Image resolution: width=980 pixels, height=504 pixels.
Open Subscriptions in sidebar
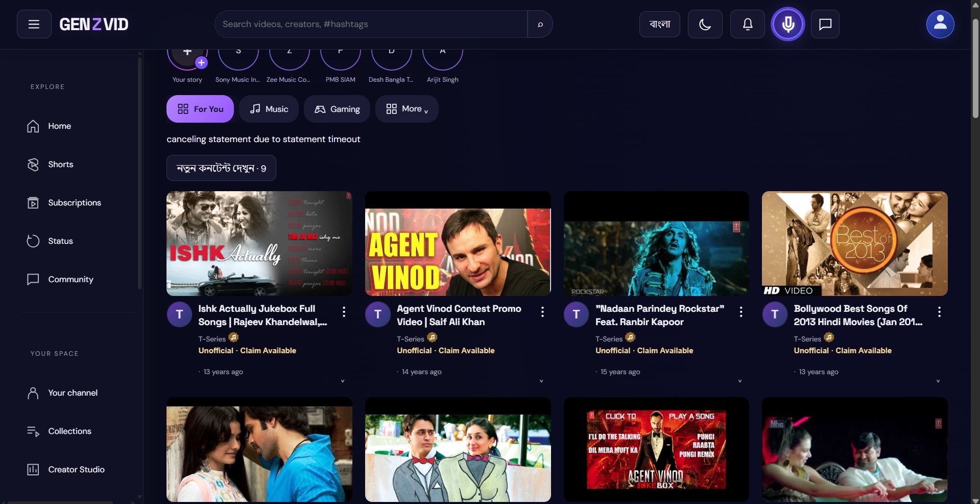point(79,203)
